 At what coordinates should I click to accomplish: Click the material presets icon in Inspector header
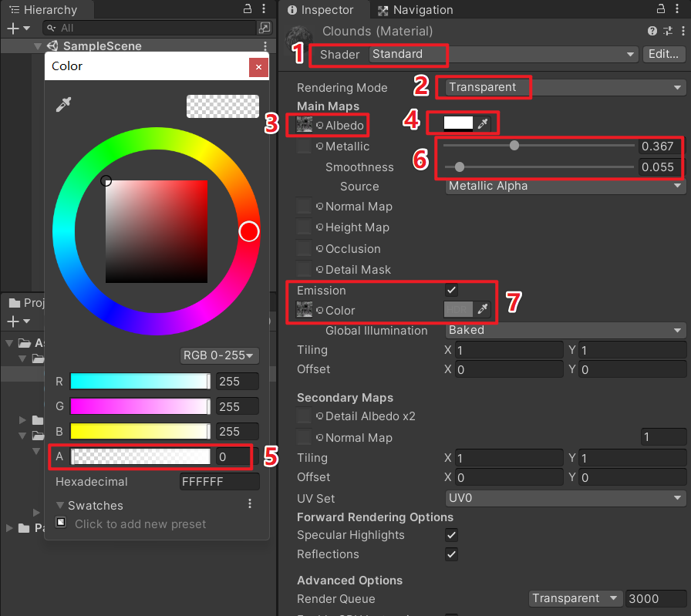coord(669,31)
